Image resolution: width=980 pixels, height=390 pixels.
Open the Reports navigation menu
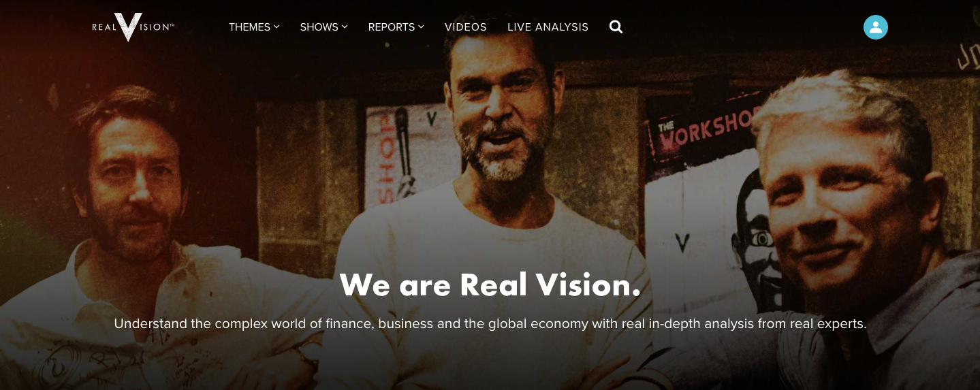[396, 27]
